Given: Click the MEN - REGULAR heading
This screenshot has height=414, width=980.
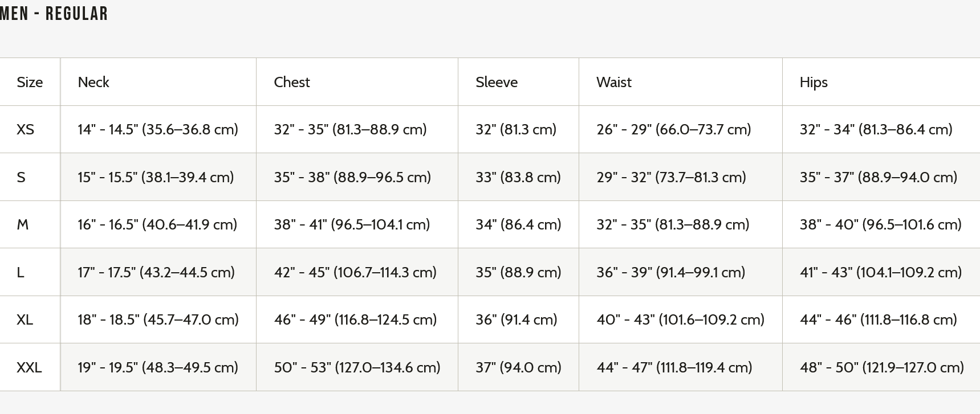Looking at the screenshot, I should coord(54,14).
